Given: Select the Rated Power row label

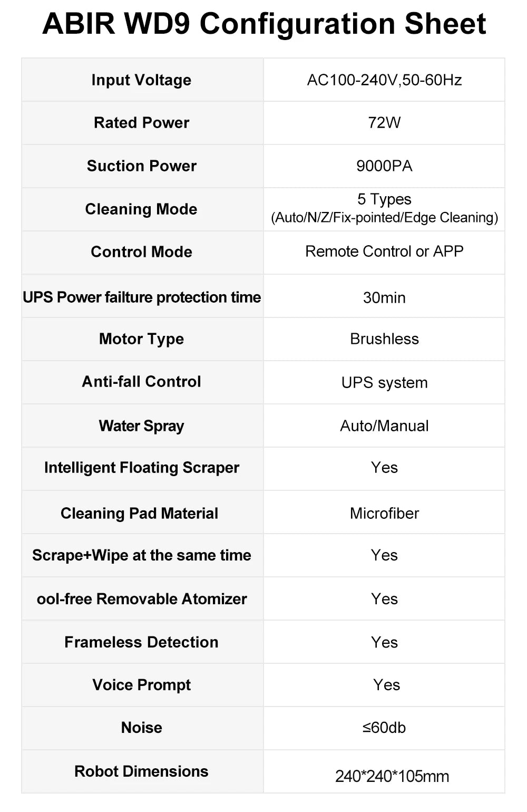Looking at the screenshot, I should click(x=141, y=123).
